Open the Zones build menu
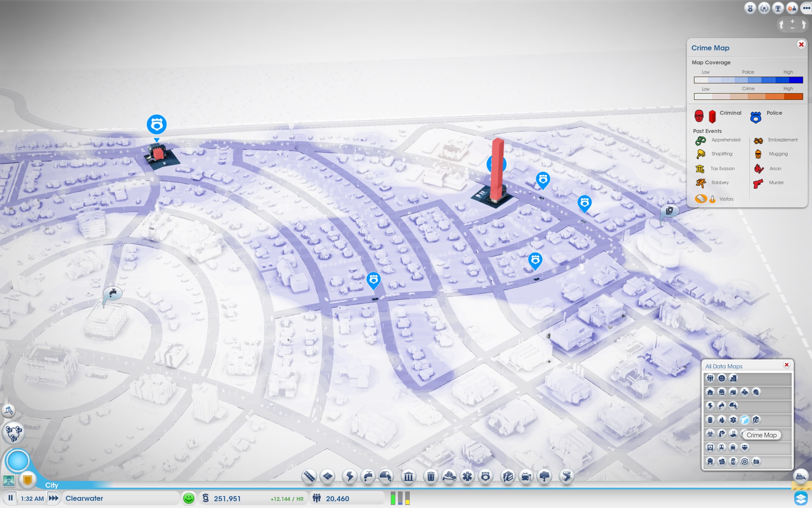 328,477
